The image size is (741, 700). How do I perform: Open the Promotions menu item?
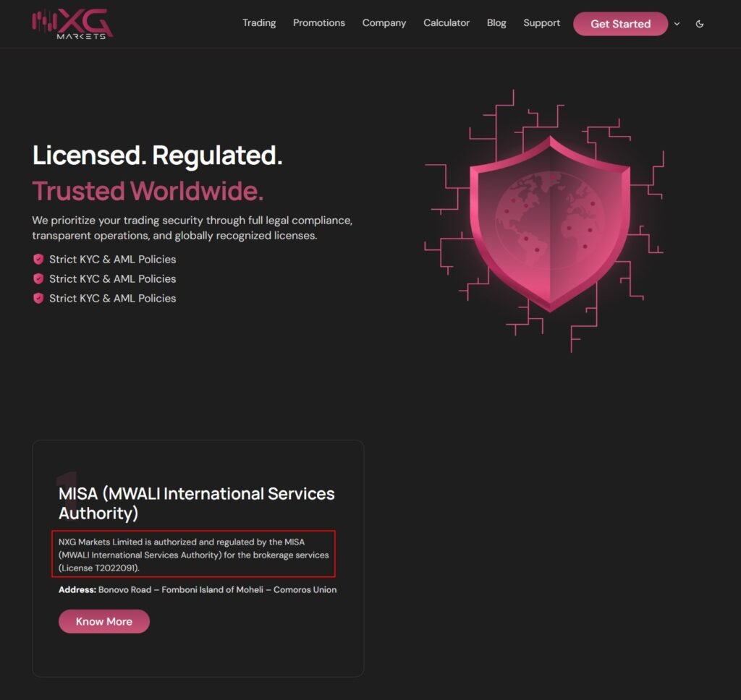click(x=319, y=23)
